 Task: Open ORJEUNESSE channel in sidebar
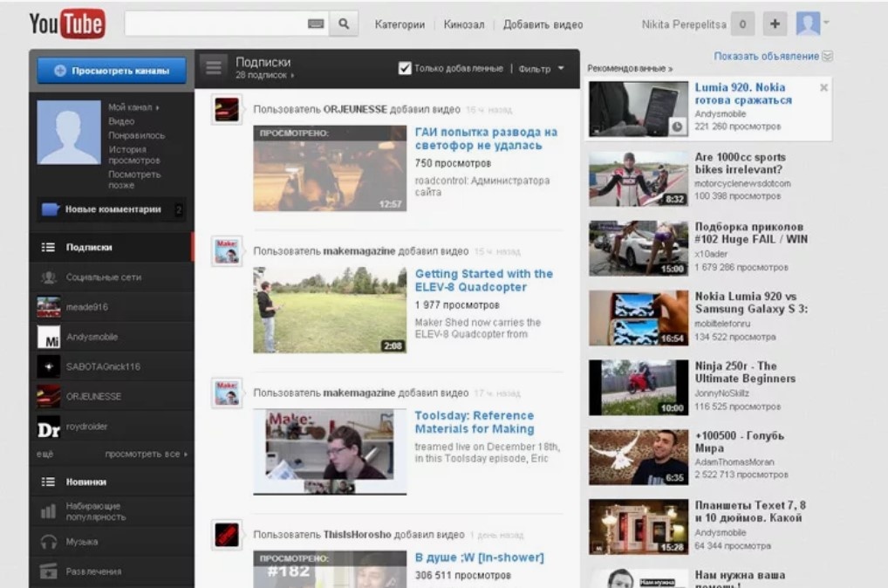tap(112, 397)
